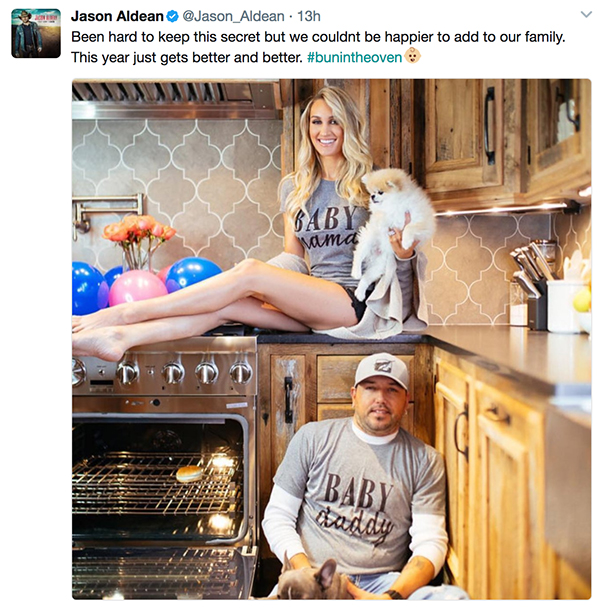Click the large blue balloon beside the flowers

pos(193,273)
